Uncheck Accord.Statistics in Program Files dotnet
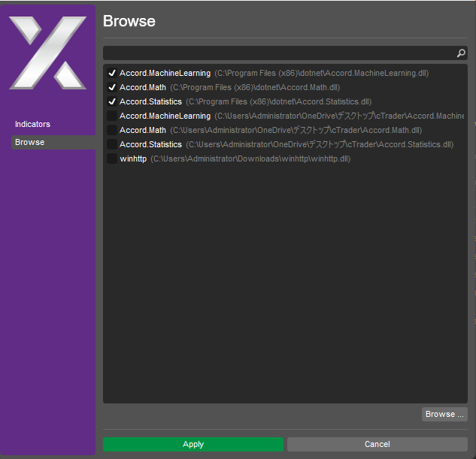 [112, 101]
